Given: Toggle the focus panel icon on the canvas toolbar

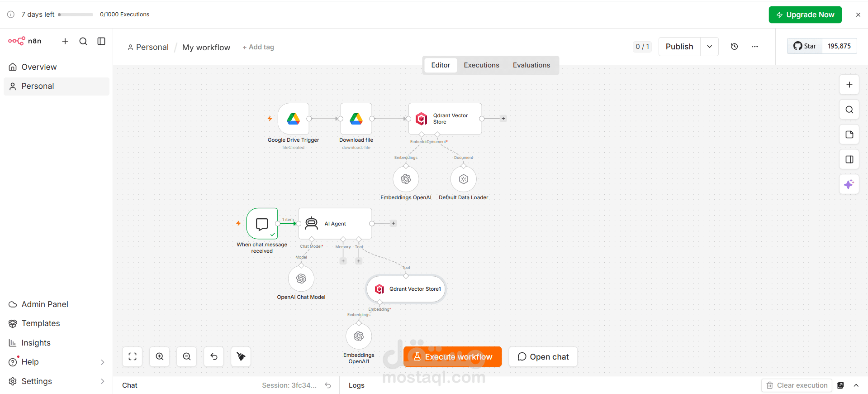Looking at the screenshot, I should point(849,159).
